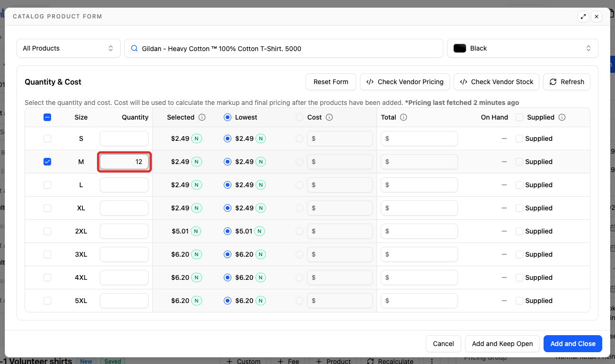This screenshot has width=615, height=364.
Task: Click the quantity field for size XL
Action: click(x=124, y=208)
